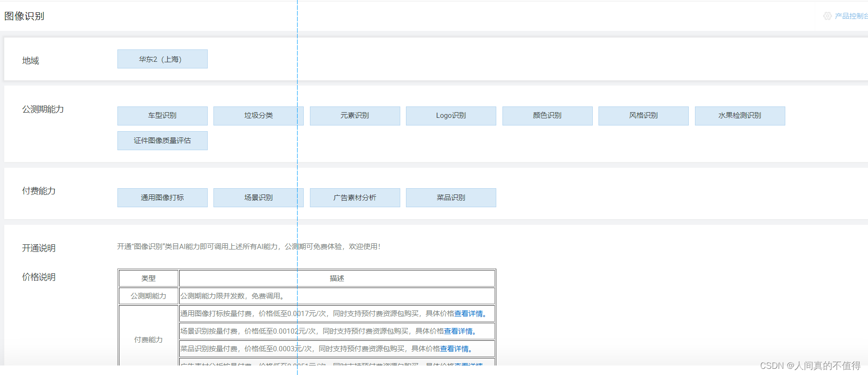Select 证件图像质量评估 capability
Viewport: 868px width, 375px height.
[163, 141]
